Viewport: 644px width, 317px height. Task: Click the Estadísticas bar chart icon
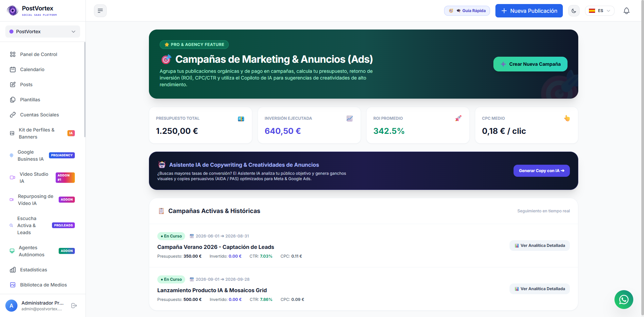13,270
